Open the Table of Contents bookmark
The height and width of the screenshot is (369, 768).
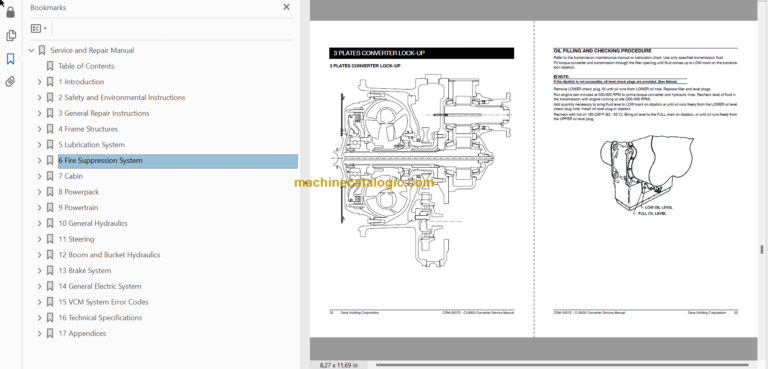[x=86, y=66]
